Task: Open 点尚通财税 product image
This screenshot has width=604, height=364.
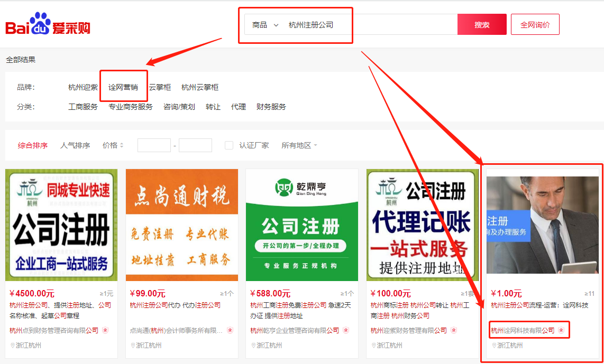Action: (182, 225)
